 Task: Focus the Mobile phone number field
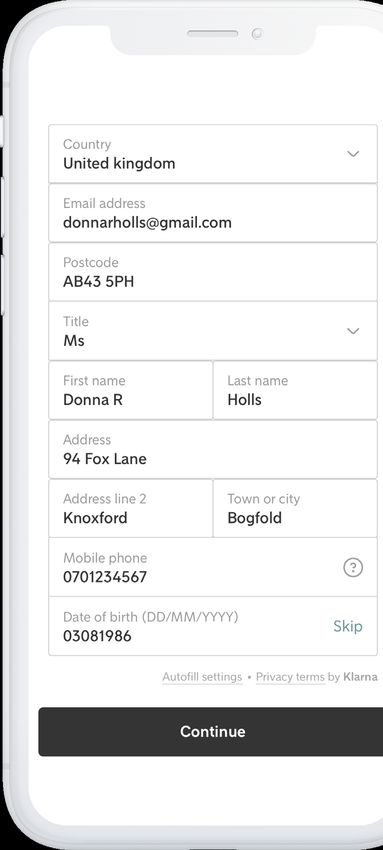[213, 568]
